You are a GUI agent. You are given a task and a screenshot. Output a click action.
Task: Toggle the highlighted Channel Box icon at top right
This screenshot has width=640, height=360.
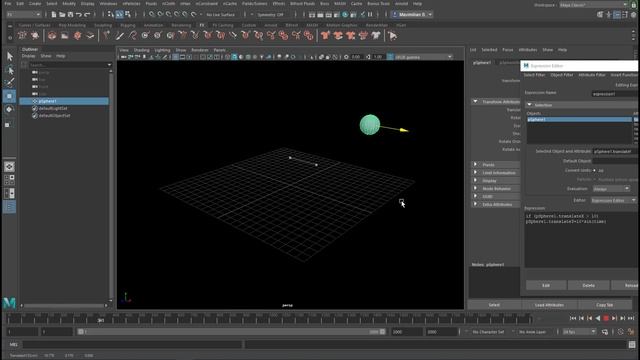(x=617, y=15)
